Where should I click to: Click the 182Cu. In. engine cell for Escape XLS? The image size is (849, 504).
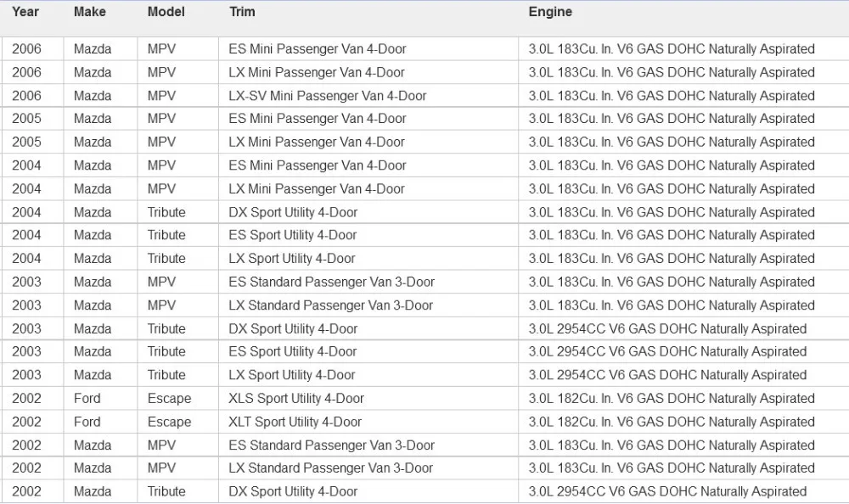[683, 399]
